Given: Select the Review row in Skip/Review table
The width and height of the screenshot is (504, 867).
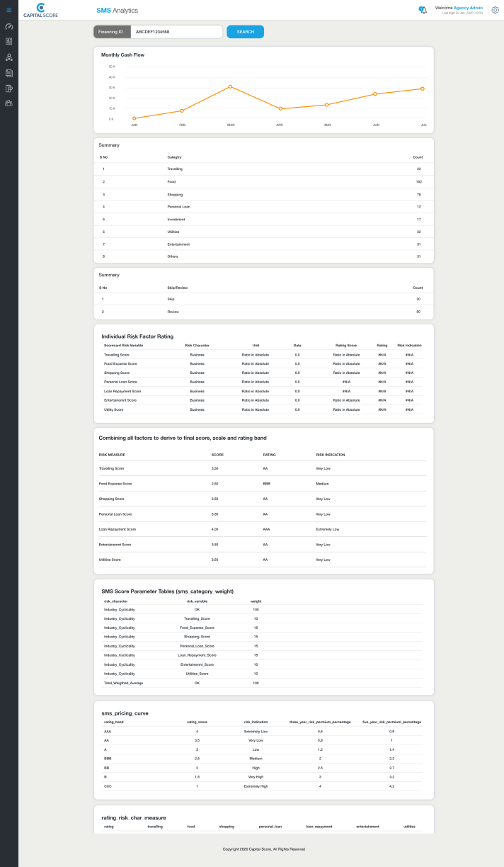Looking at the screenshot, I should pos(263,312).
